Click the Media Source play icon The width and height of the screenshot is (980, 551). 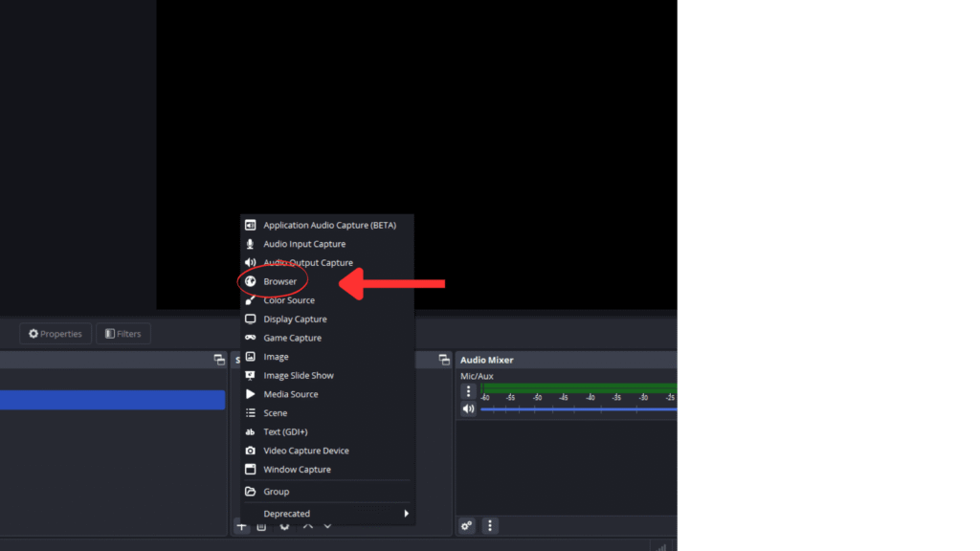pyautogui.click(x=250, y=394)
